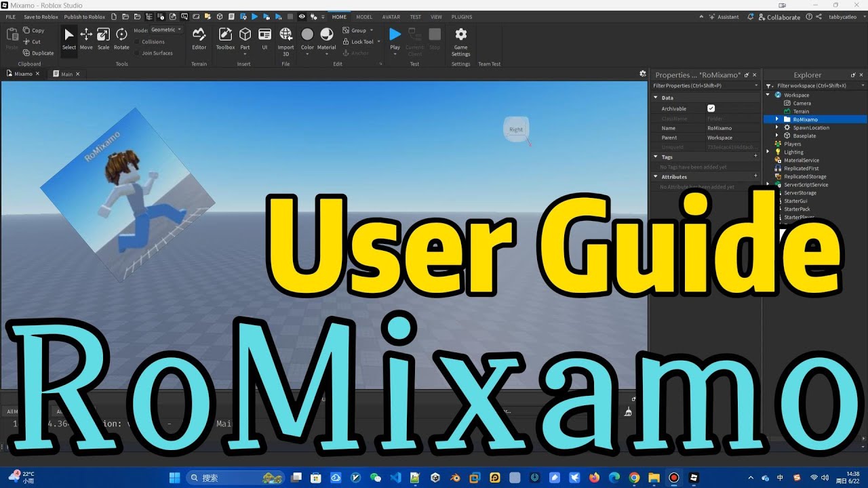
Task: Expand the Baseplate node
Action: (777, 136)
